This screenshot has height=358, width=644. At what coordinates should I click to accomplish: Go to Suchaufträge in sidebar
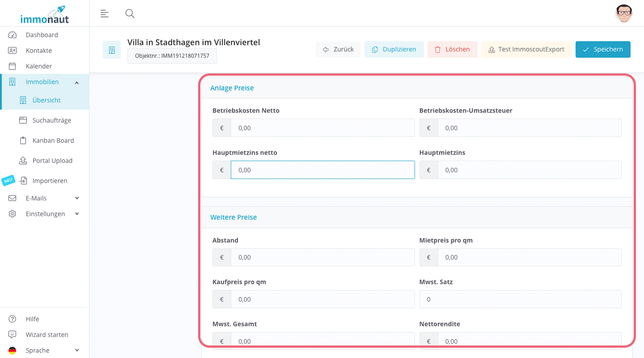click(52, 120)
